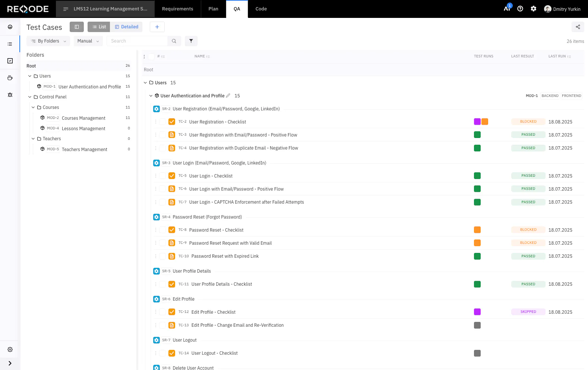Click the REQODE logo
The width and height of the screenshot is (588, 370).
(x=28, y=9)
